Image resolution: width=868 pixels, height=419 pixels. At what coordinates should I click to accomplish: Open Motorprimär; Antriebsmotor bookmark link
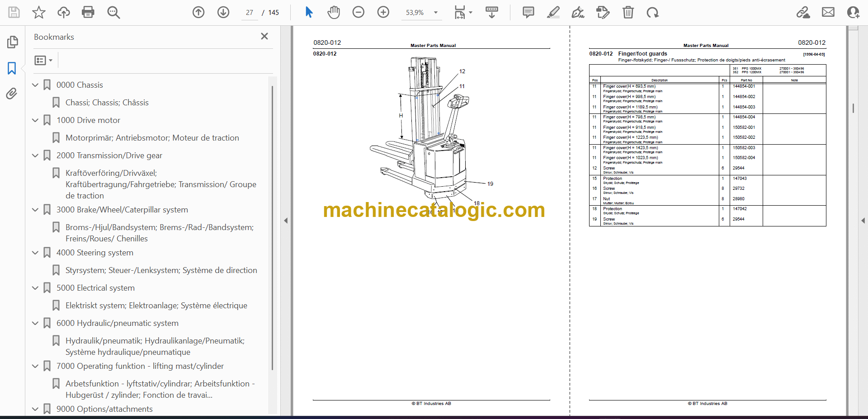coord(152,138)
